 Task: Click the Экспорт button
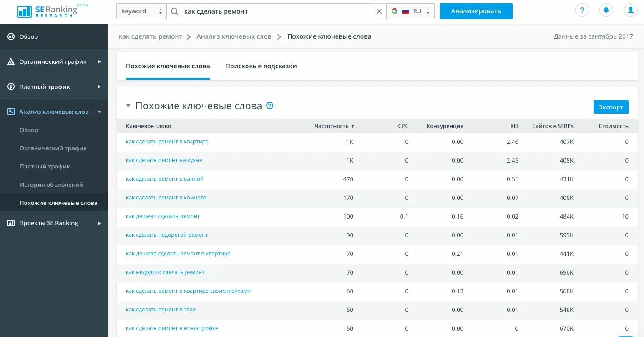click(x=610, y=107)
